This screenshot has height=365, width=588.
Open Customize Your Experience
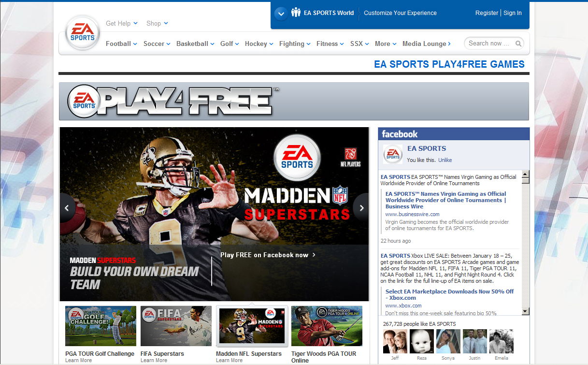pyautogui.click(x=400, y=13)
